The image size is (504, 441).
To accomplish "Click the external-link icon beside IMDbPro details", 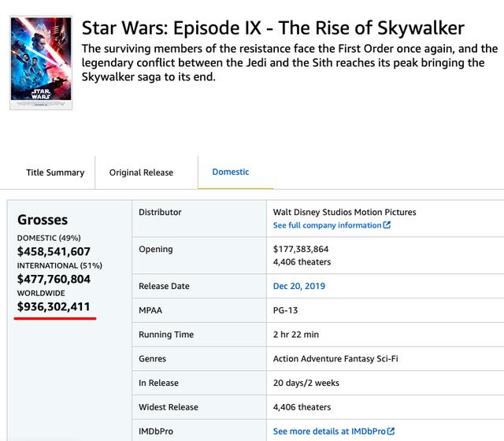I will click(391, 432).
